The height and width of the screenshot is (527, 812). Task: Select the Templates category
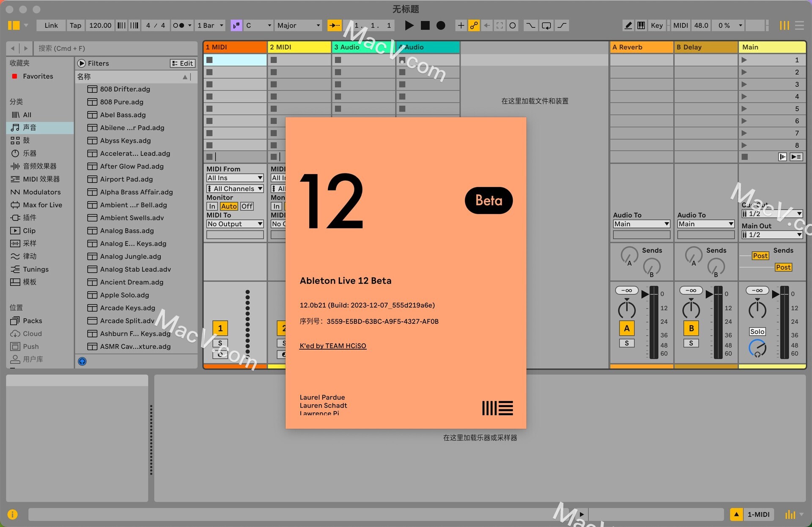40,282
